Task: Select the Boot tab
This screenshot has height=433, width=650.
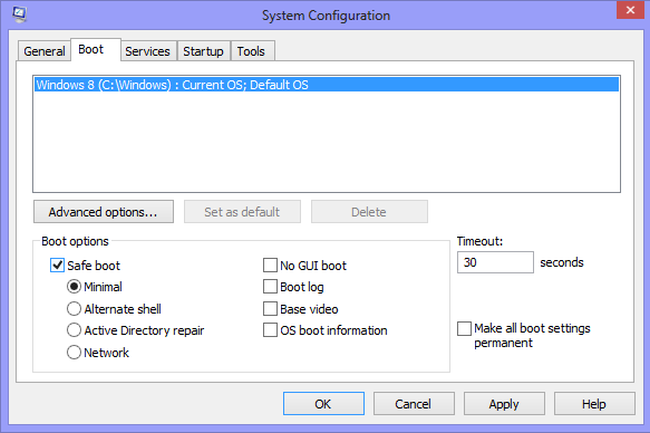Action: (x=96, y=50)
